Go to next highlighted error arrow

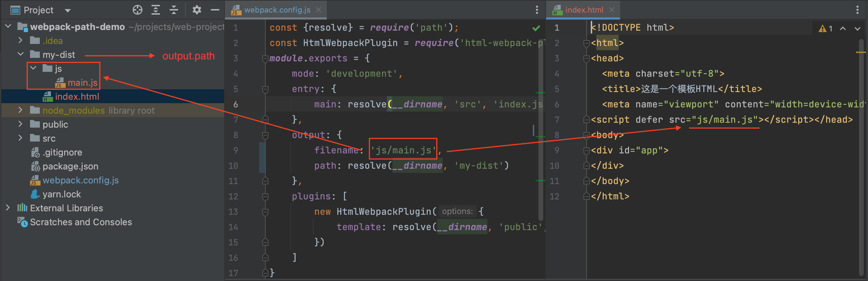click(x=858, y=29)
